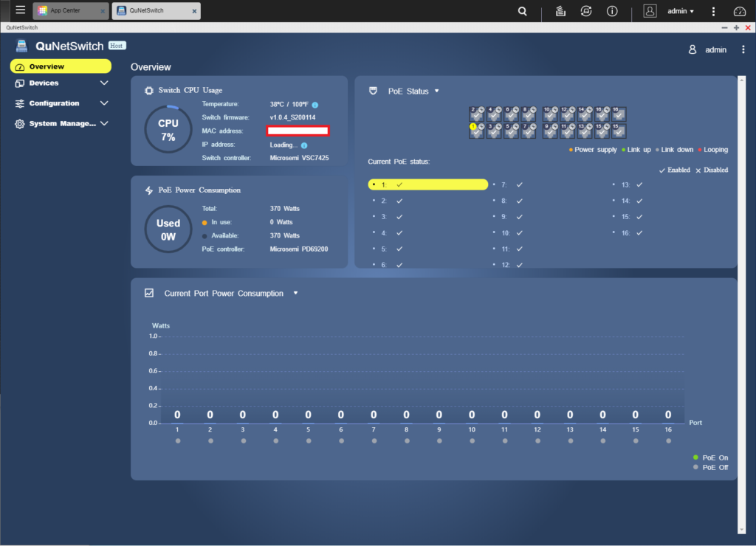
Task: Select port 8 jack in the PoE diagram
Action: pos(529,114)
